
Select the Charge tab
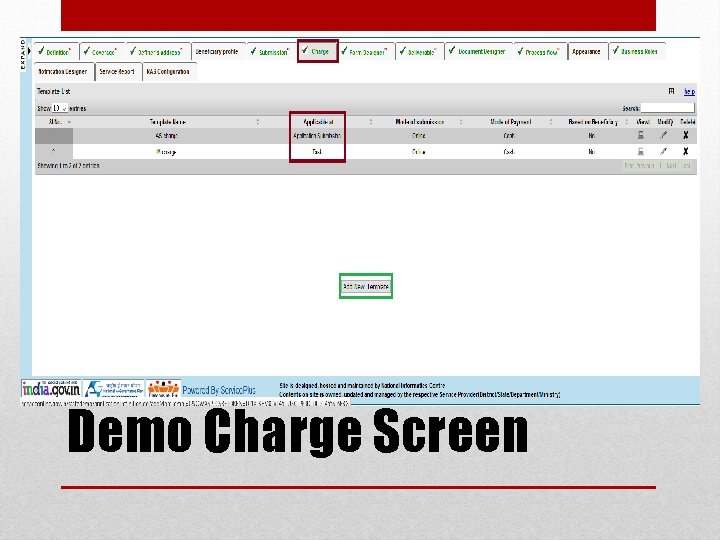tap(318, 51)
